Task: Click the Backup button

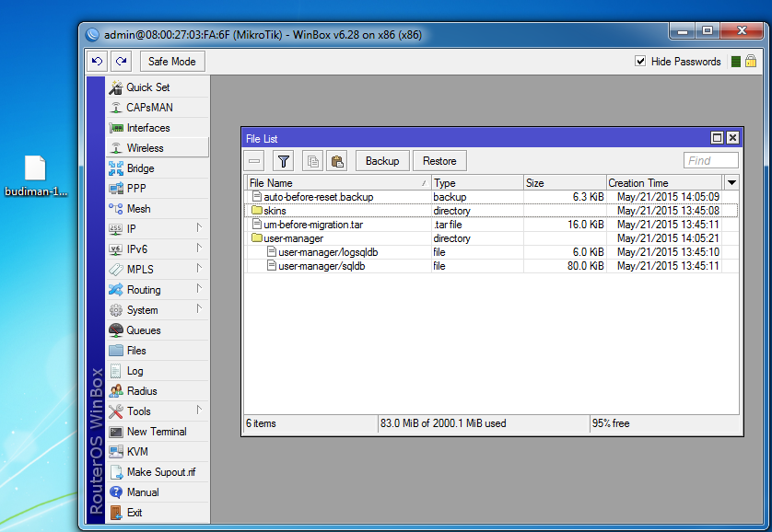Action: (x=382, y=161)
